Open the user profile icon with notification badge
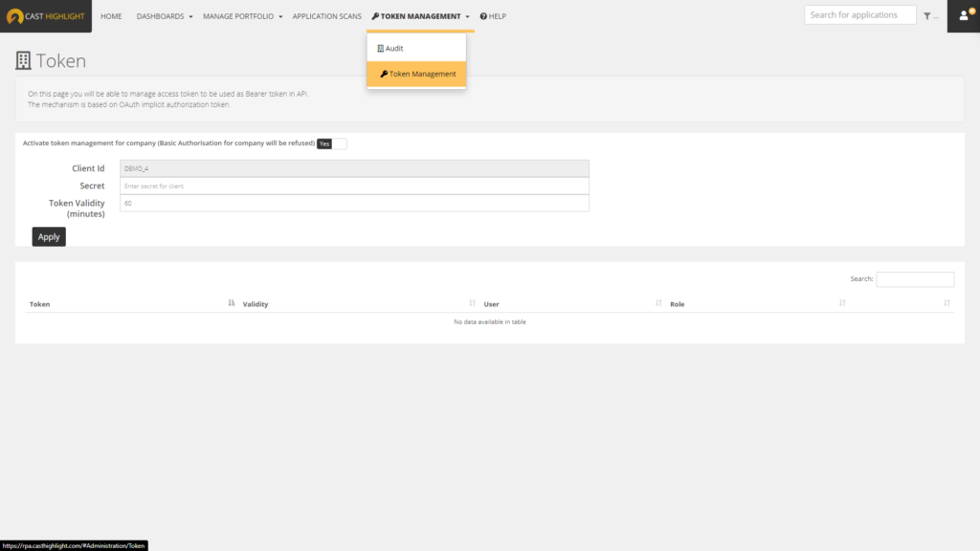This screenshot has width=980, height=551. [964, 16]
